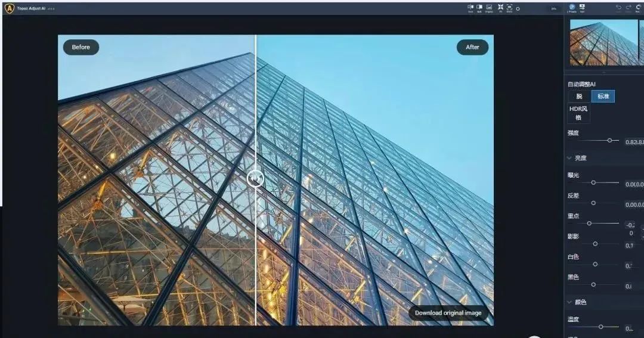This screenshot has height=338, width=644.
Task: Collapse the 亮度 section
Action: coord(569,158)
